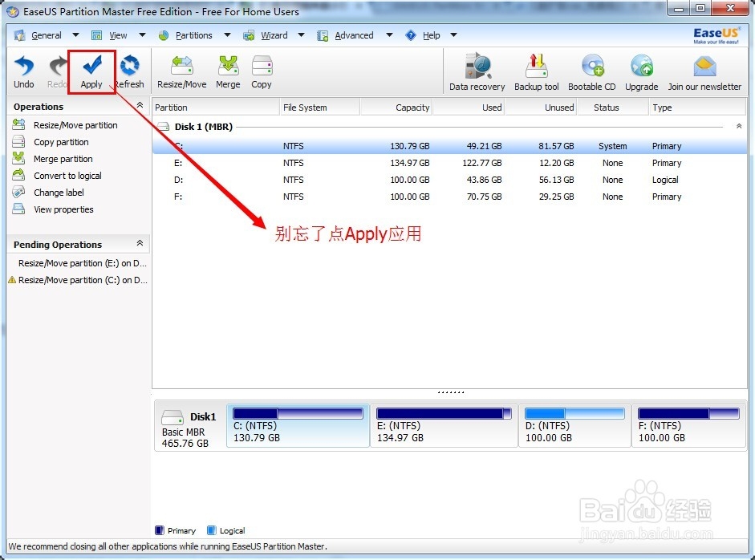The height and width of the screenshot is (560, 755).
Task: Click the Logical legend color swatch
Action: (211, 530)
